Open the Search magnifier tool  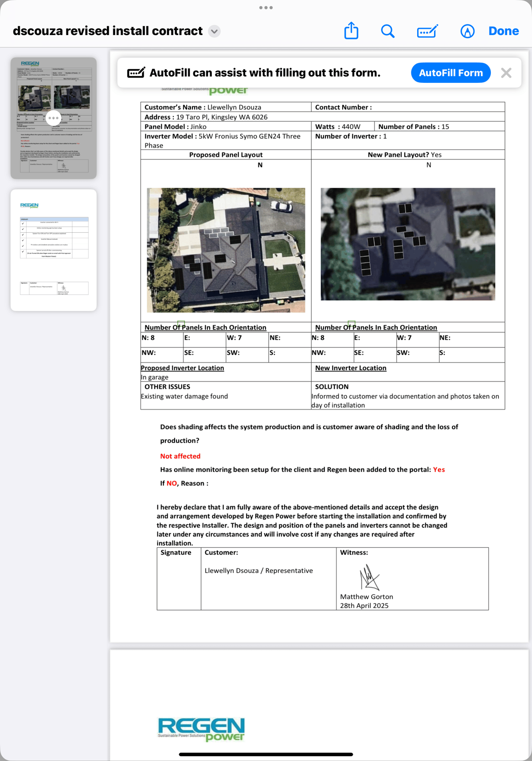click(387, 31)
